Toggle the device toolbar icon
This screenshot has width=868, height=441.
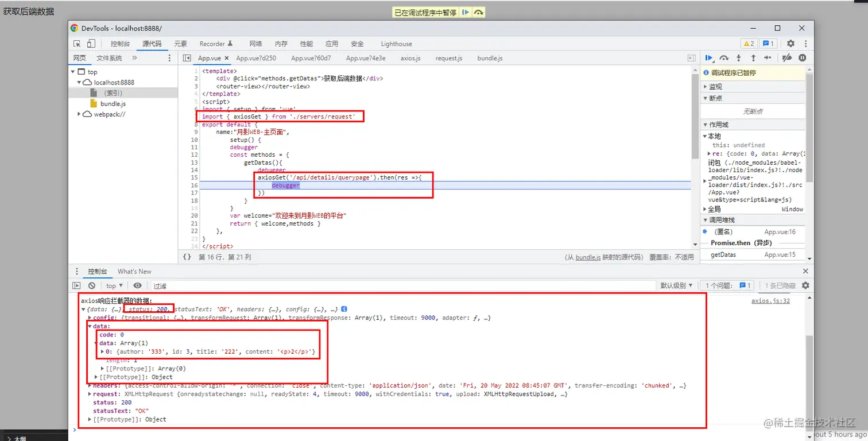tap(91, 44)
